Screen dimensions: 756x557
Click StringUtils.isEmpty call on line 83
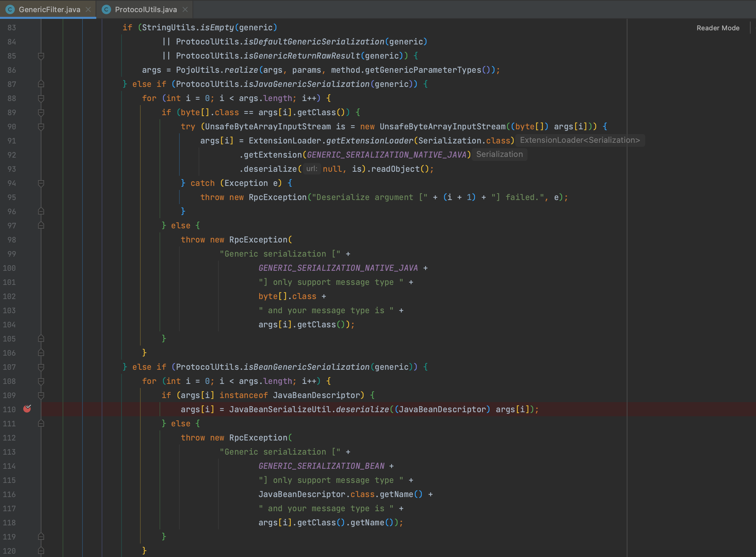(188, 28)
